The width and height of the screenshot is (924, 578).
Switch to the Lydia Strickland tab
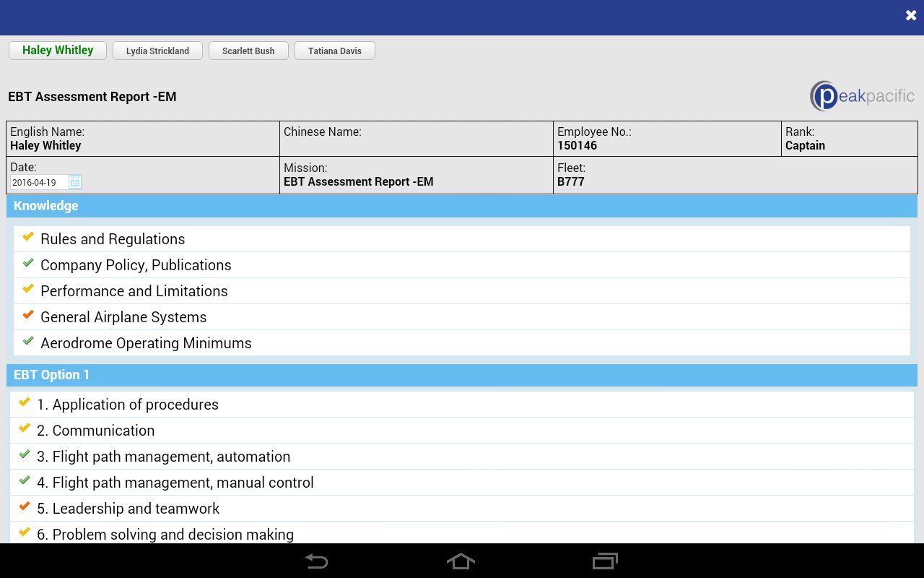click(157, 51)
